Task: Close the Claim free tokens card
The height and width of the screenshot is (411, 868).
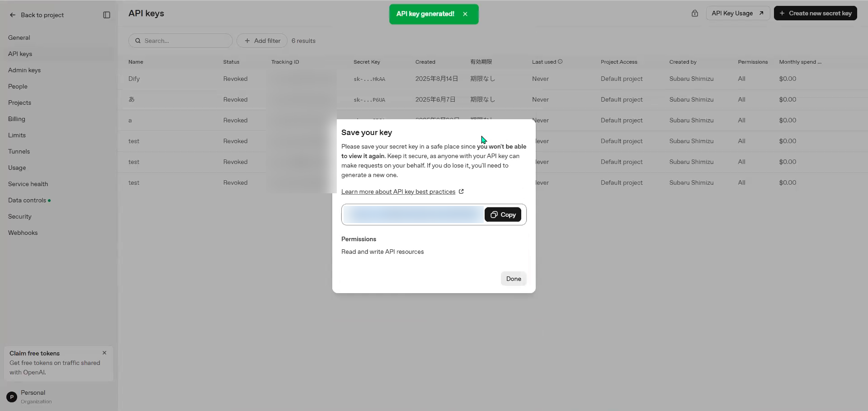Action: pyautogui.click(x=104, y=353)
